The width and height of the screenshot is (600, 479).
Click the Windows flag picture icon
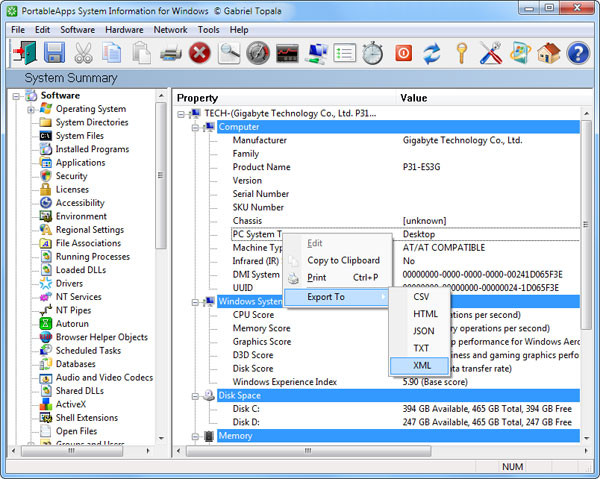[x=520, y=53]
